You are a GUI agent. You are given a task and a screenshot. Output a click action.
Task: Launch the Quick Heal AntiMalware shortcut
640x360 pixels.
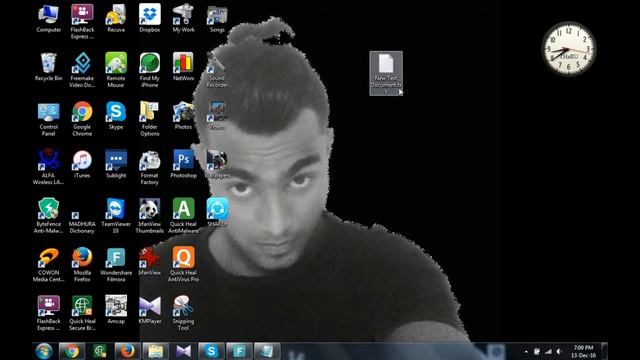coord(183,216)
